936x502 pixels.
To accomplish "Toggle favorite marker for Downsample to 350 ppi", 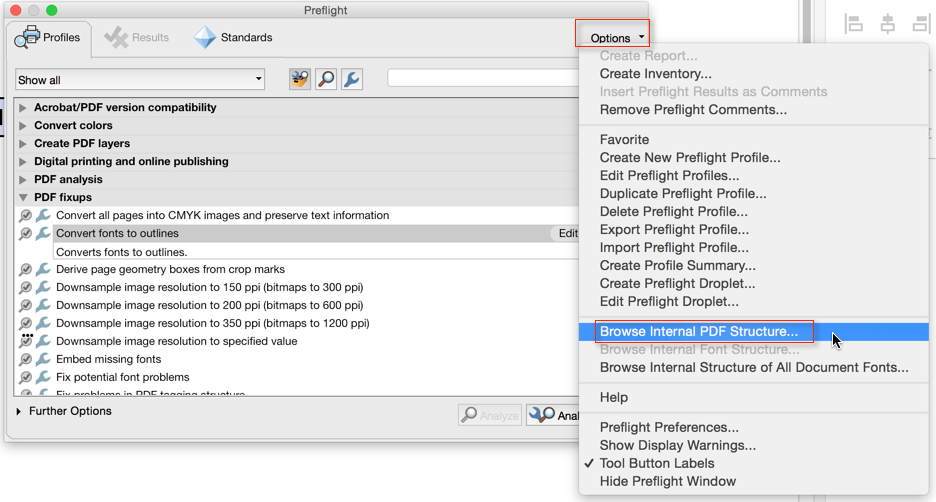I will pos(26,323).
